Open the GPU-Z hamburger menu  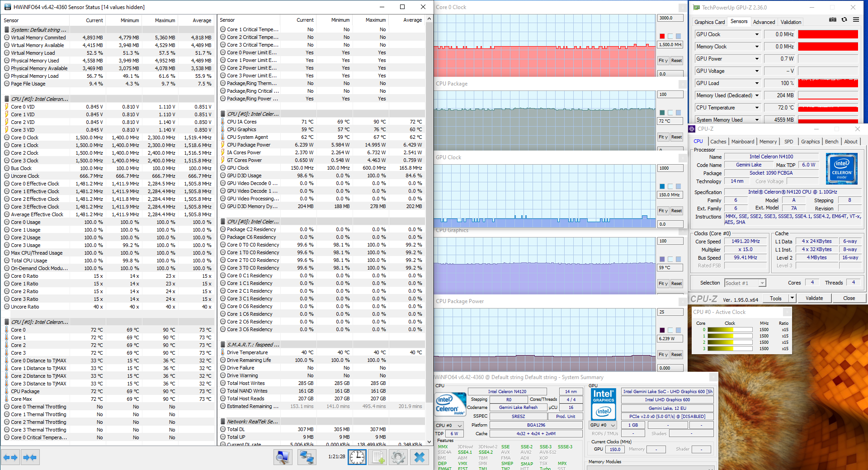856,20
